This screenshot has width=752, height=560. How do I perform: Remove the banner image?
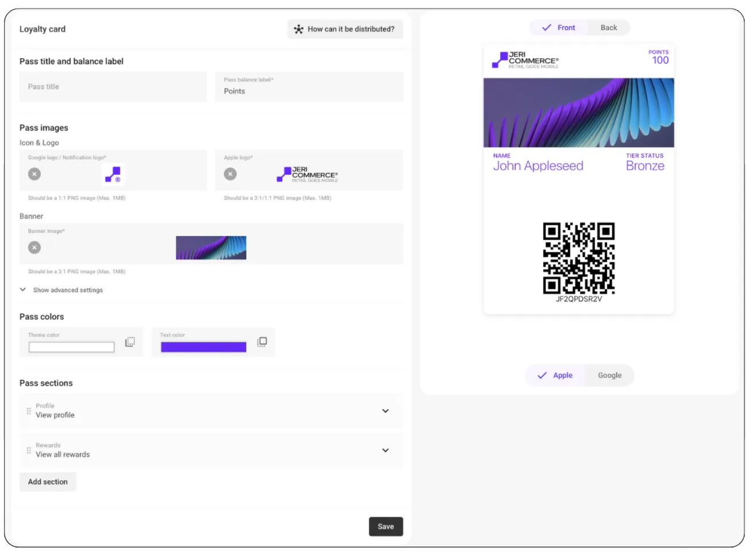pyautogui.click(x=34, y=247)
